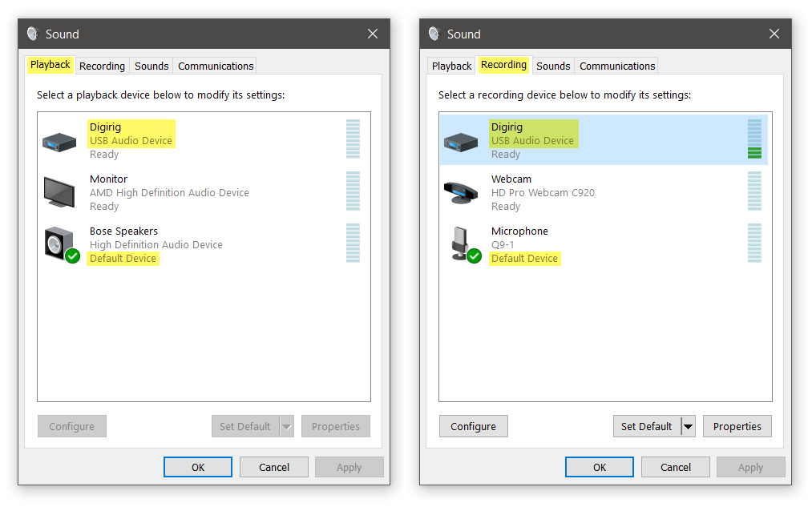This screenshot has height=507, width=812.
Task: Select "Bose Speakers" name text
Action: [x=123, y=231]
